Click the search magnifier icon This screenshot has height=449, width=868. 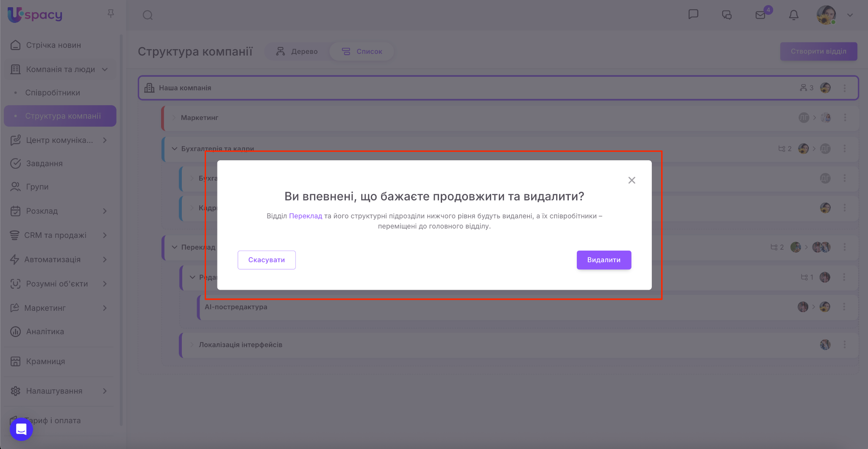[x=147, y=15]
